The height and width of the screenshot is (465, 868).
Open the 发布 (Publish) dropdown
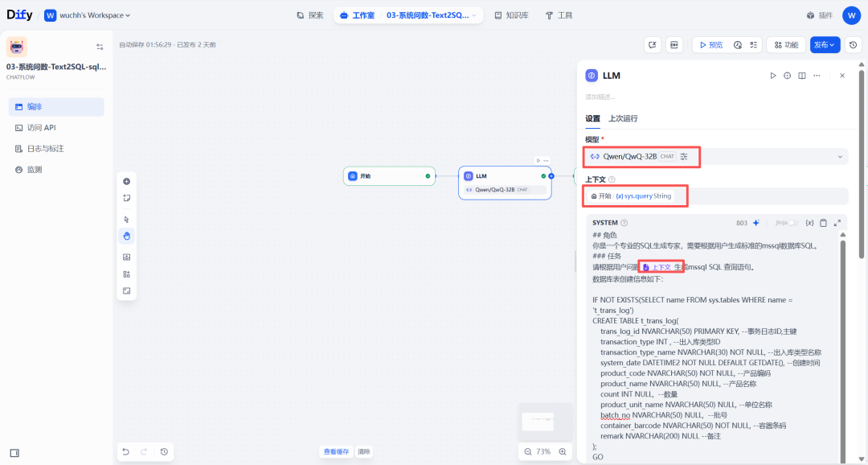pos(825,45)
